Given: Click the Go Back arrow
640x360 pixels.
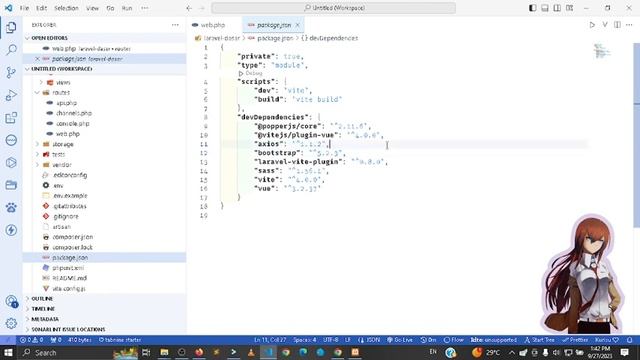Looking at the screenshot, I should click(189, 8).
